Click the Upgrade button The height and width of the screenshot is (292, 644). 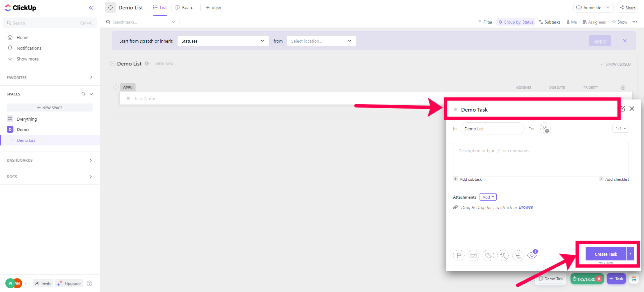click(69, 283)
